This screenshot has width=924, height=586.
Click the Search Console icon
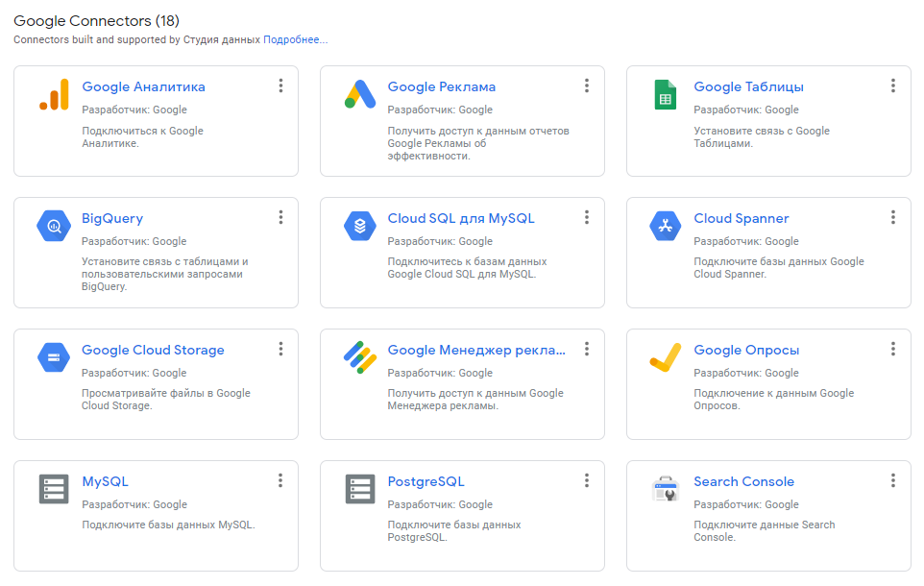666,489
